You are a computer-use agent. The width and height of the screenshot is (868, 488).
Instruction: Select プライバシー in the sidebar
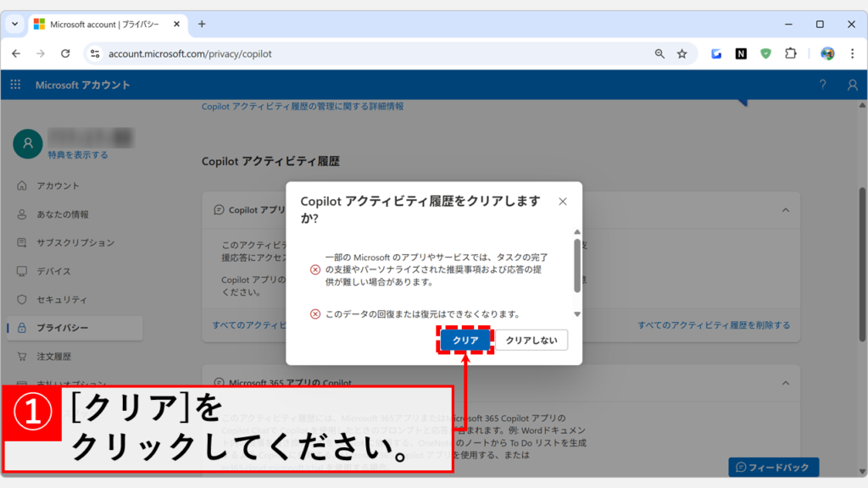click(x=62, y=328)
